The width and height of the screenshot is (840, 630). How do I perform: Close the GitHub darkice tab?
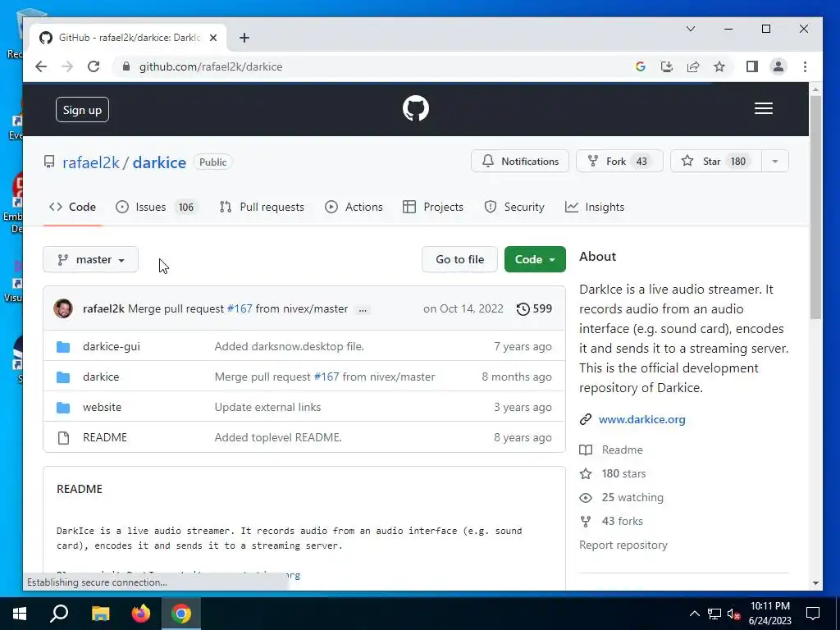[x=213, y=38]
